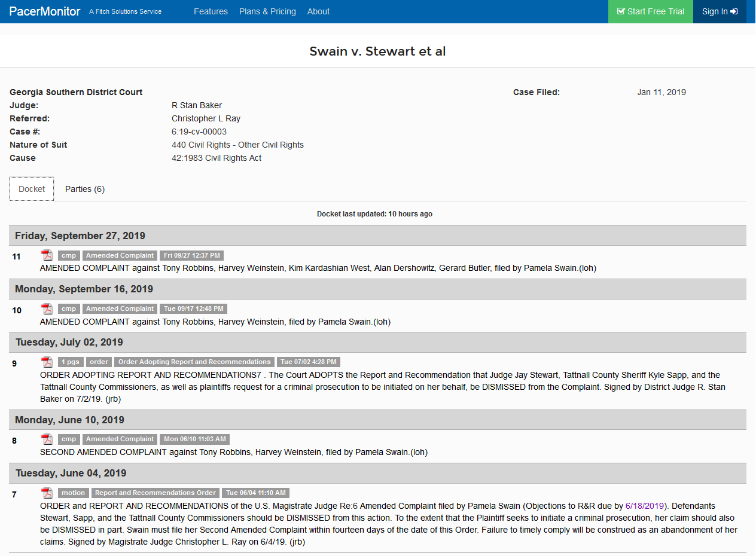756x556 pixels.
Task: Click the Mon 06/10 11:03 AM timestamp tag
Action: (x=195, y=439)
